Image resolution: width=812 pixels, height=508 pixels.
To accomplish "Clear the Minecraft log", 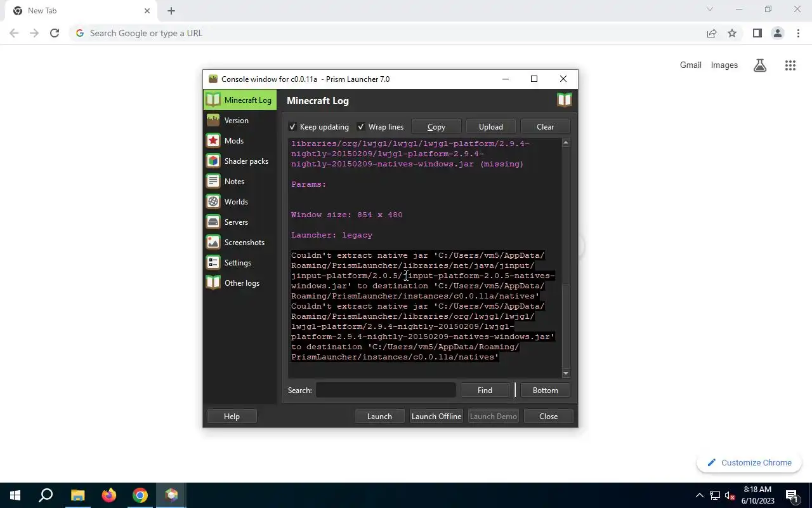I will point(545,126).
